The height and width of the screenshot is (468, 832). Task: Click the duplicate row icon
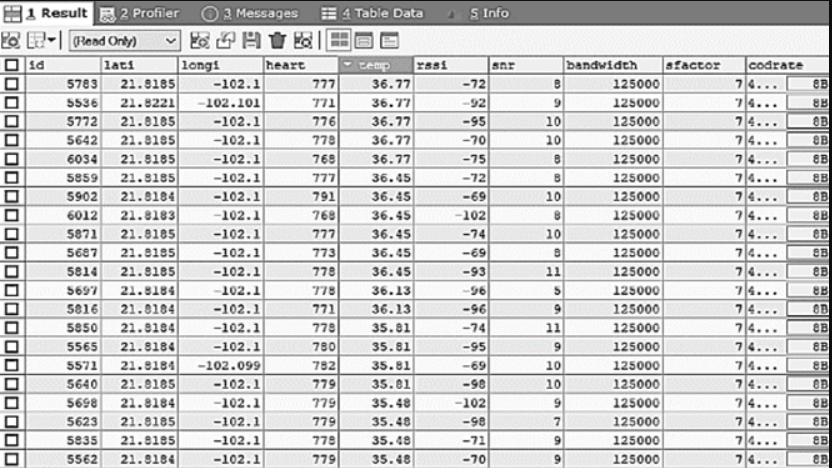226,41
